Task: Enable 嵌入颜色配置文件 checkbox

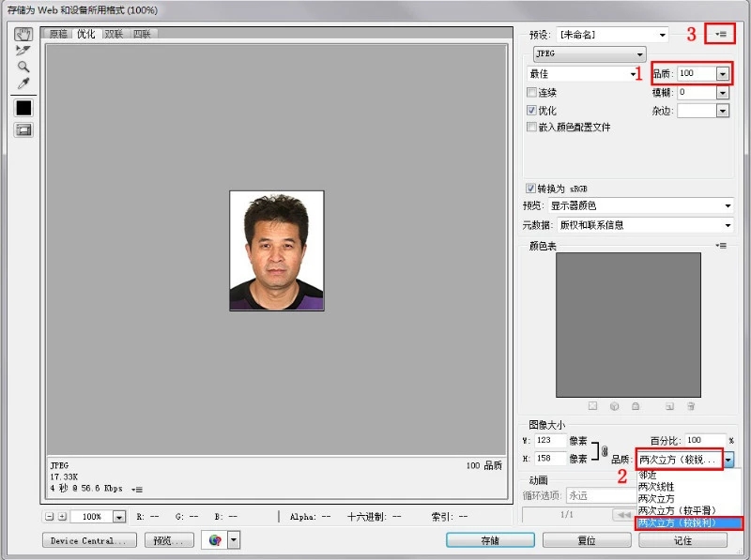Action: tap(531, 127)
